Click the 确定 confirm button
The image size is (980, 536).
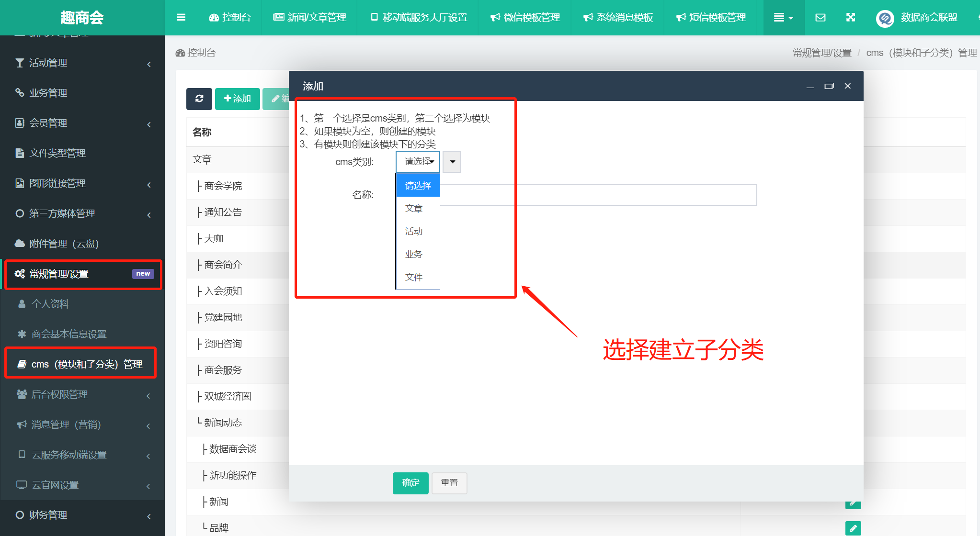[x=410, y=483]
